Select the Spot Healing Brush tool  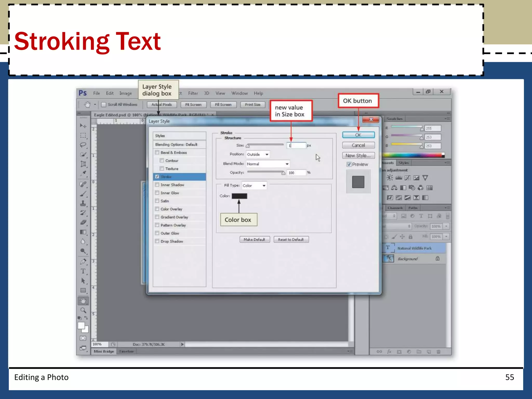click(x=83, y=184)
